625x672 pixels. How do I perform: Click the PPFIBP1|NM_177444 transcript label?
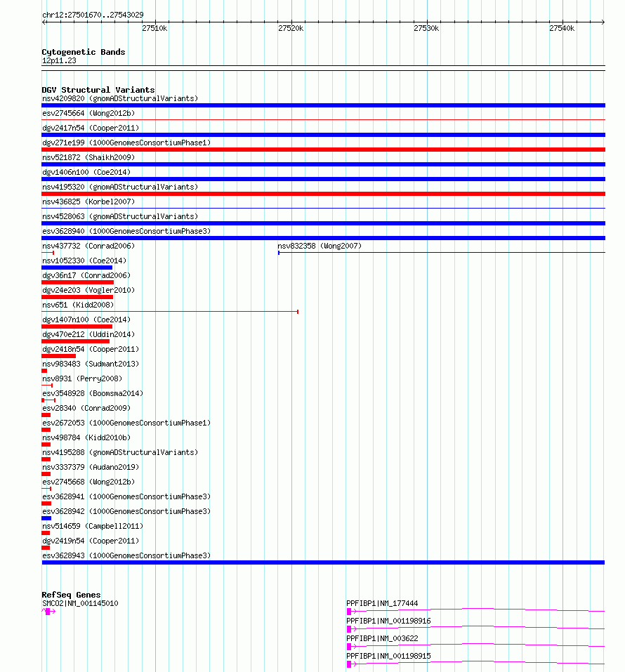tap(382, 603)
